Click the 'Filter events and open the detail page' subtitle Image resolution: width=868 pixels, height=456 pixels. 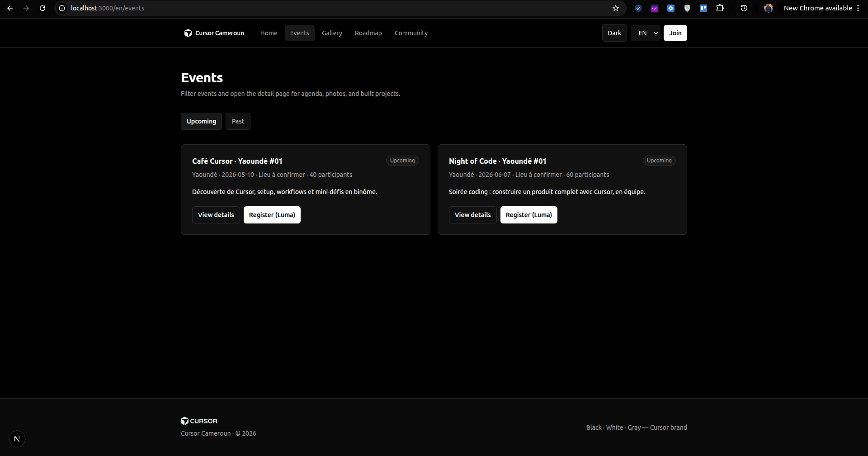click(290, 94)
